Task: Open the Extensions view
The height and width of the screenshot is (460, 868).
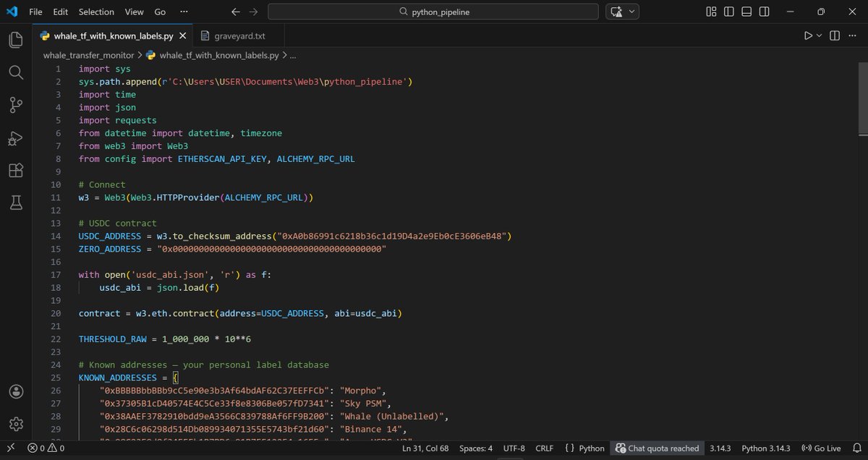Action: point(16,171)
